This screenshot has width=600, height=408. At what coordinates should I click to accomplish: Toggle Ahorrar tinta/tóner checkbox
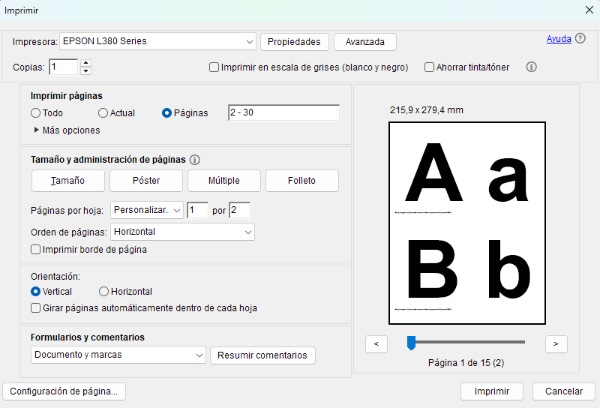pos(429,67)
